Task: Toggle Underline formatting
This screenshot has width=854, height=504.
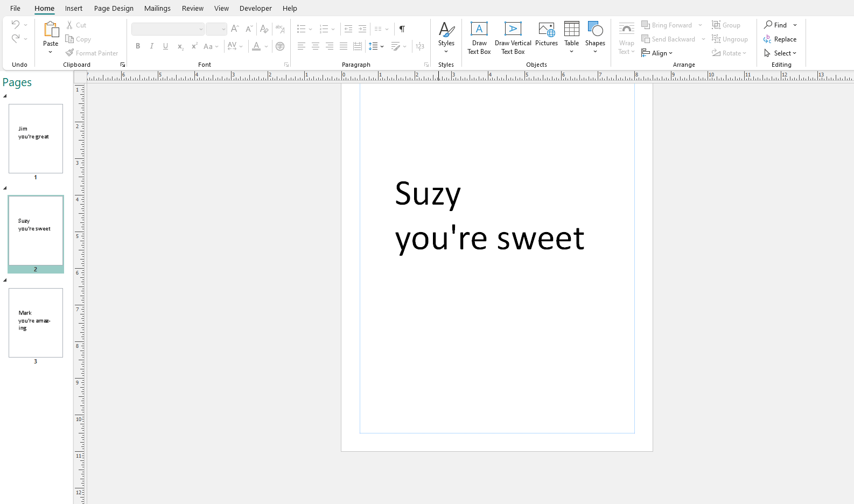Action: pyautogui.click(x=166, y=46)
